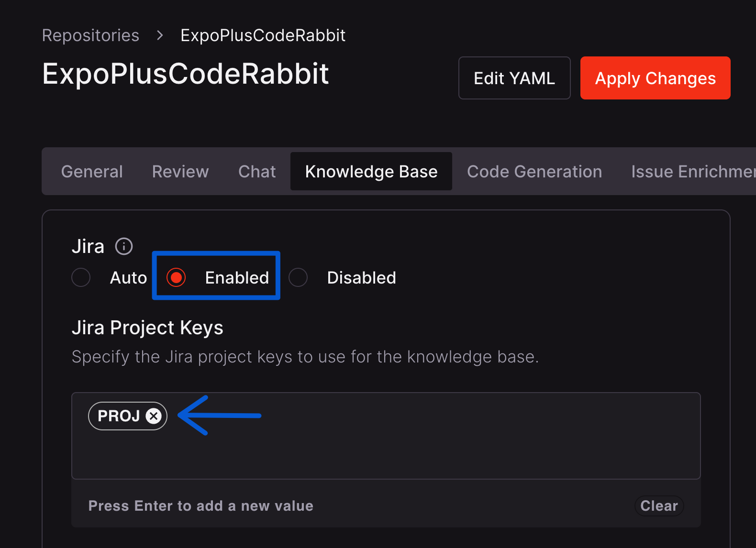Select the PROJ tag pill

(x=119, y=416)
